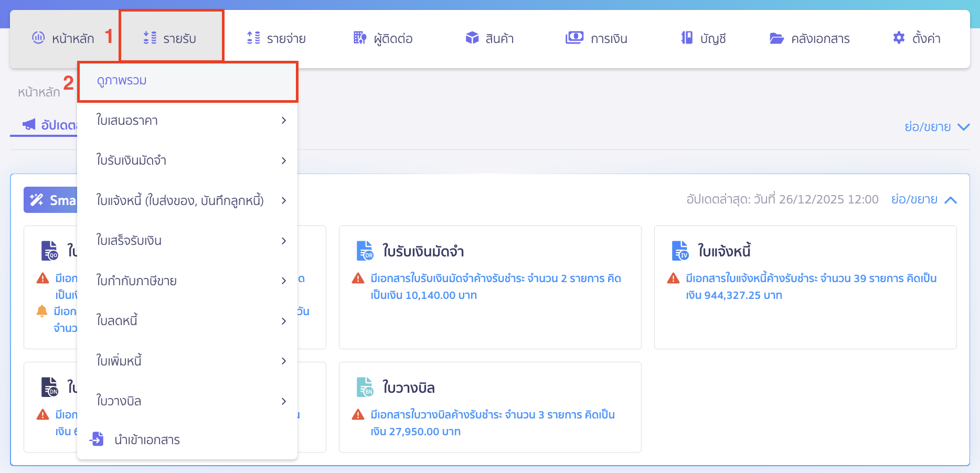Click the ใบวางบิล card document icon
Screen dimensions: 980x473
(x=365, y=388)
